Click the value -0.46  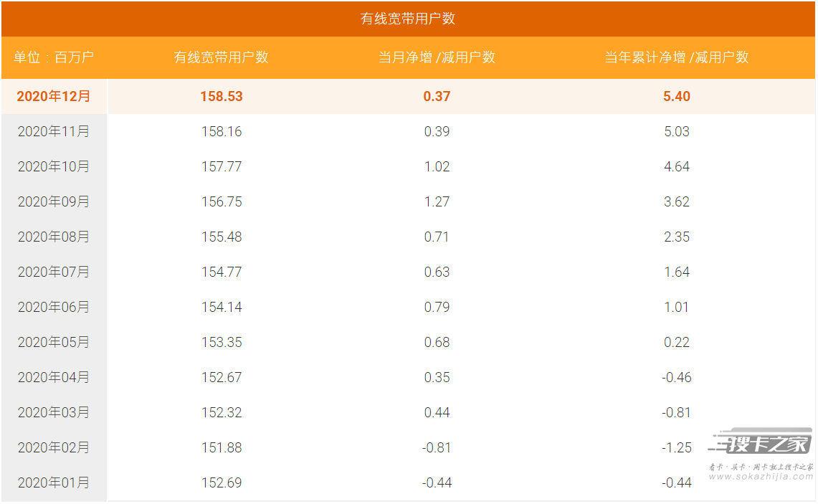coord(677,377)
